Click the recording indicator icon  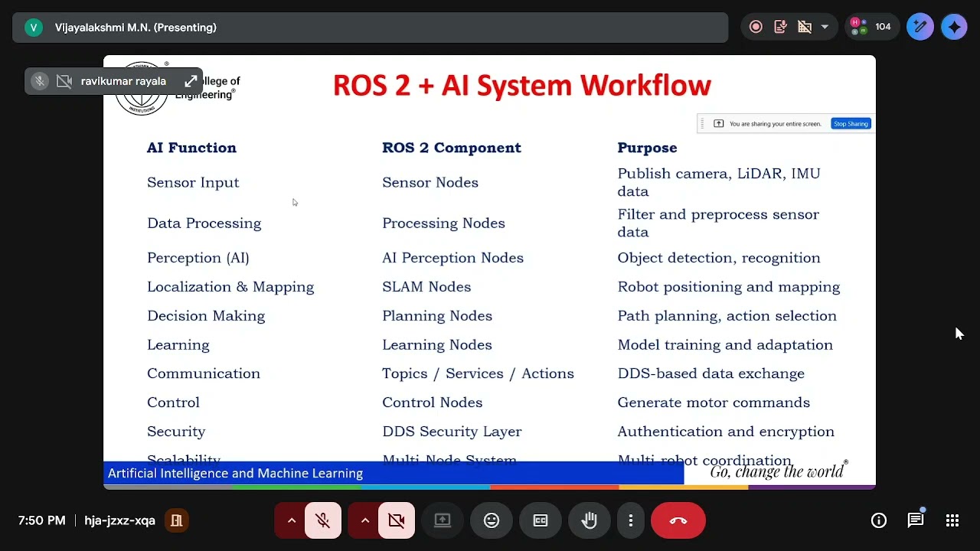click(756, 27)
